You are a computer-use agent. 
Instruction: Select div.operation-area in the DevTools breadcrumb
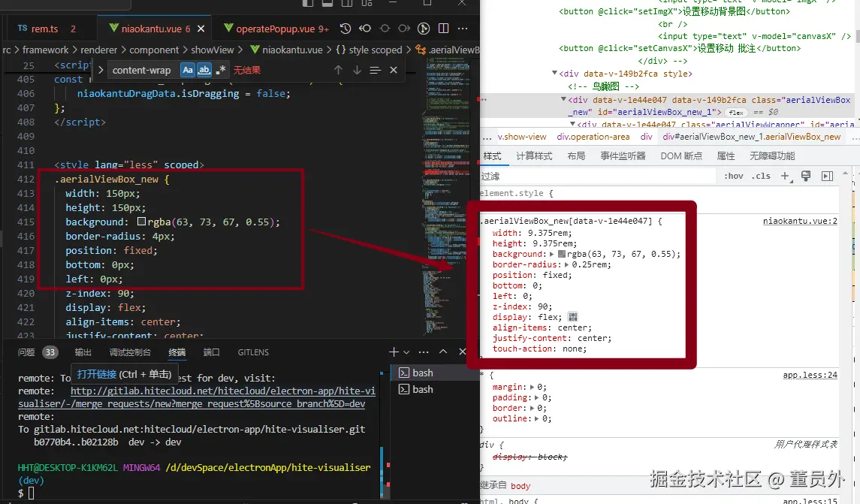click(x=593, y=137)
